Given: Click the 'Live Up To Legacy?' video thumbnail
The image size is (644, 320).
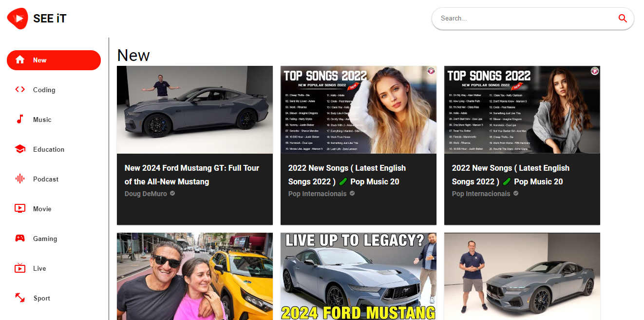Looking at the screenshot, I should (358, 276).
